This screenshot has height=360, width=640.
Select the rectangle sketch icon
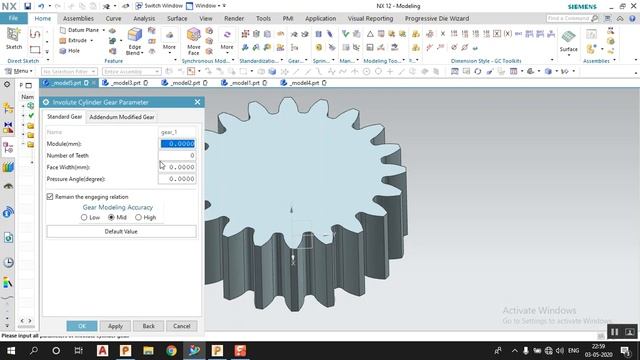[35, 50]
